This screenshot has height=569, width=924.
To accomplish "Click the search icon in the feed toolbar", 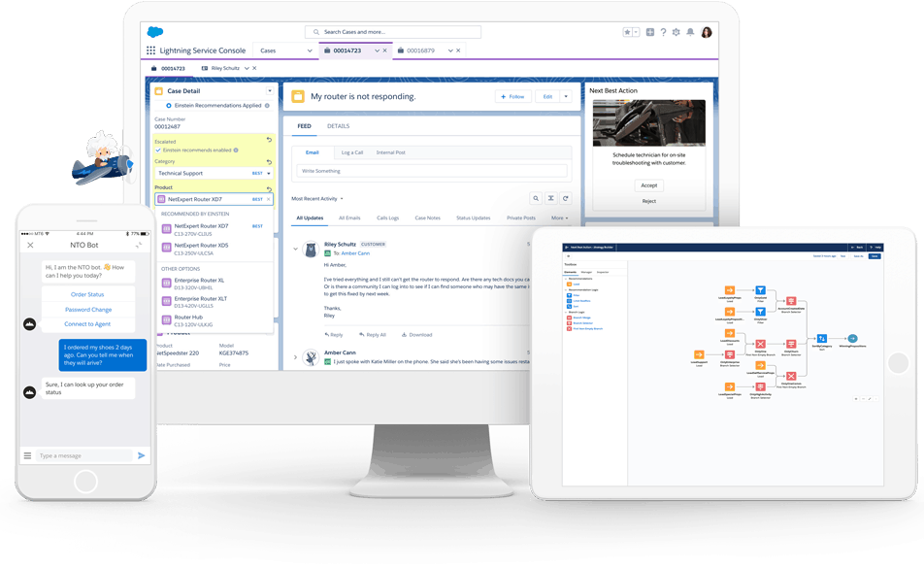I will tap(536, 199).
